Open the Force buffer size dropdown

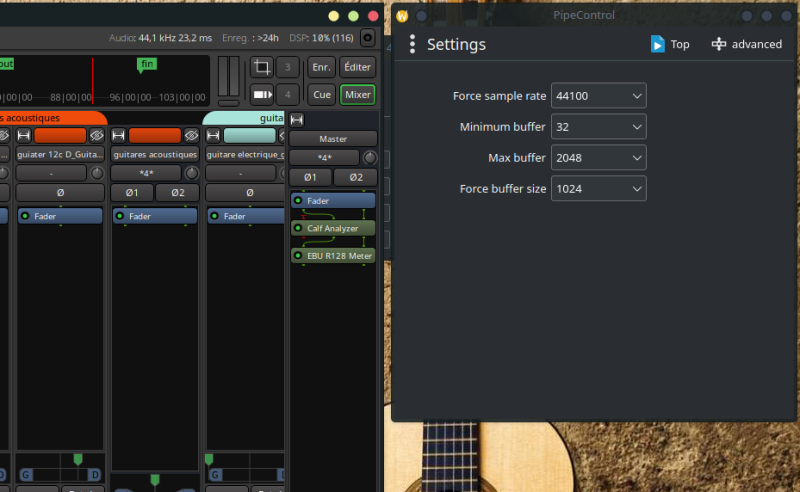tap(598, 188)
